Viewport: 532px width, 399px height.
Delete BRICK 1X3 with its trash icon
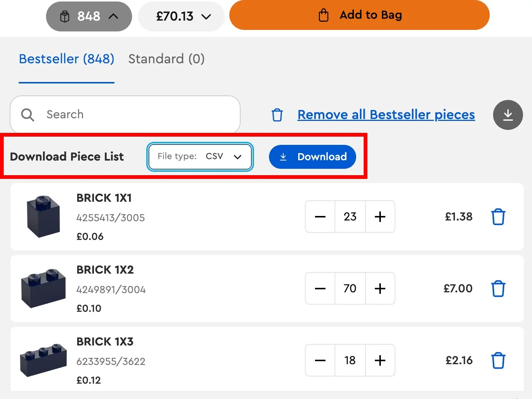point(498,360)
